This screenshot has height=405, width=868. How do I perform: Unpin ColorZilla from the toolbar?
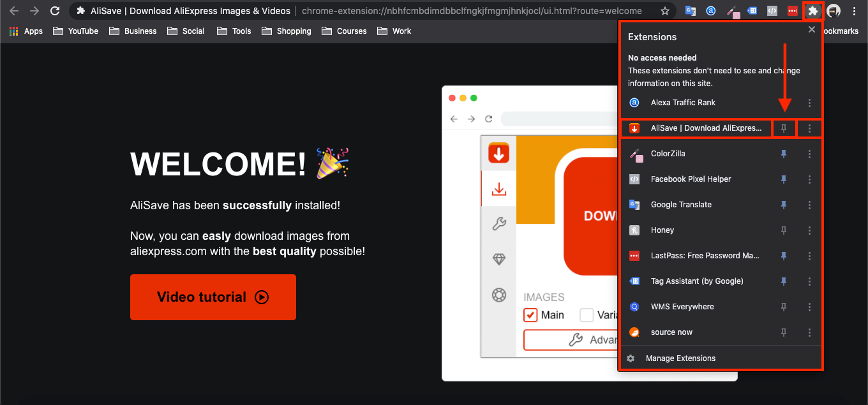784,154
